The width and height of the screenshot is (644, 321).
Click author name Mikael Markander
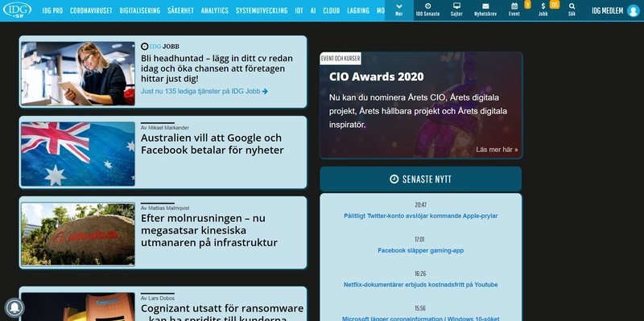(168, 128)
